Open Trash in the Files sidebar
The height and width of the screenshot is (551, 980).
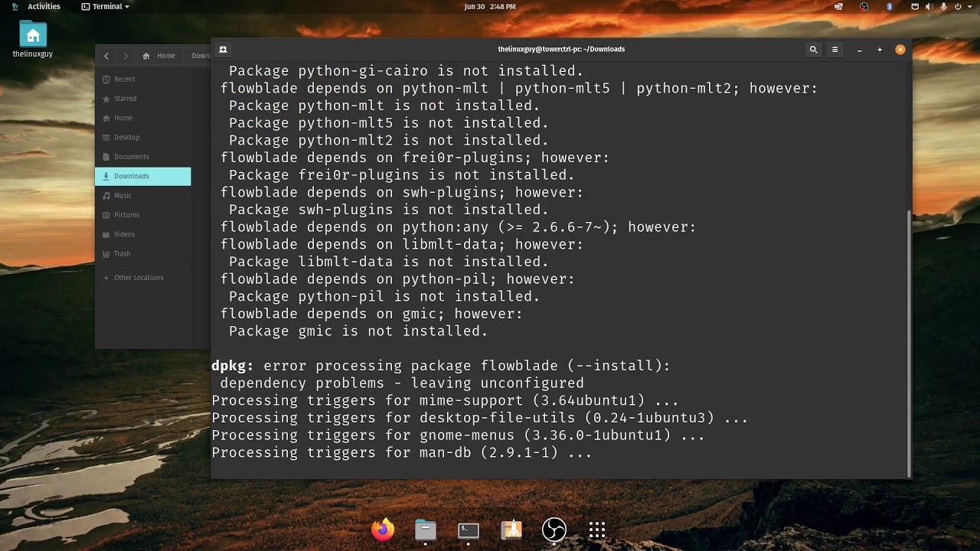tap(142, 253)
